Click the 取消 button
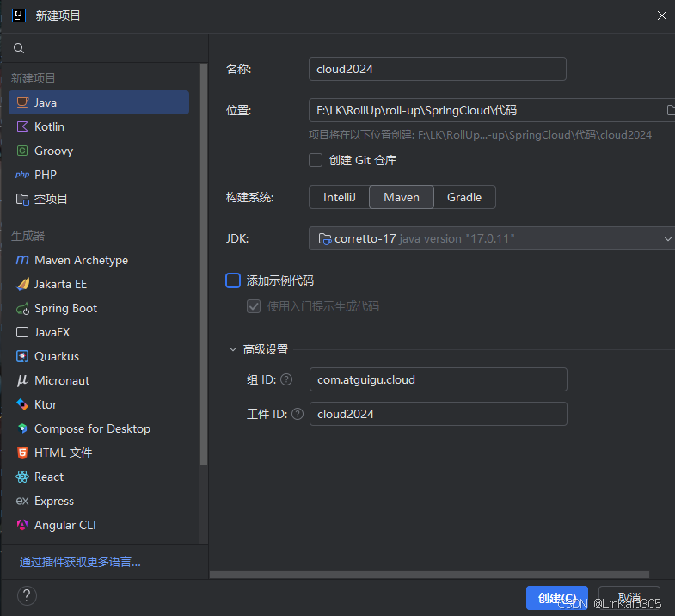This screenshot has height=616, width=675. 629,597
